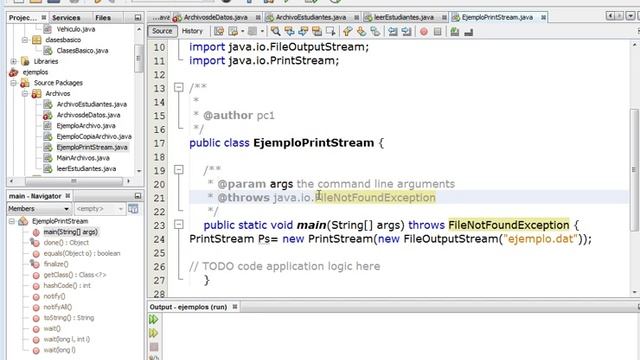Screen dimensions: 640x360
Task: Collapse the main method fold at line 23
Action: [179, 224]
